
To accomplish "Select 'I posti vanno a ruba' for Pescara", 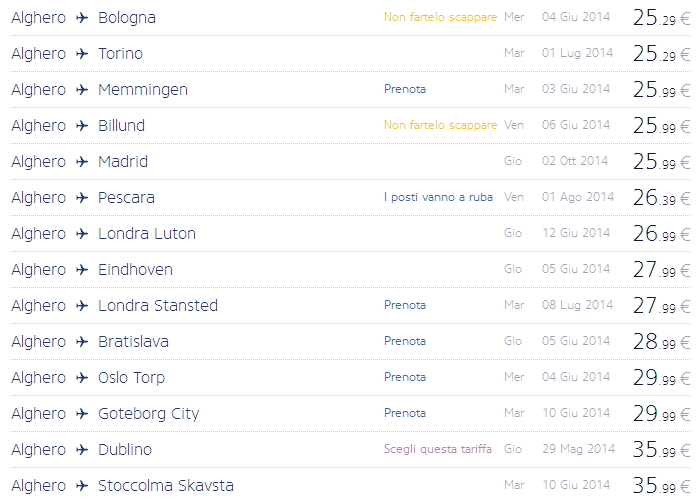I will coord(438,198).
